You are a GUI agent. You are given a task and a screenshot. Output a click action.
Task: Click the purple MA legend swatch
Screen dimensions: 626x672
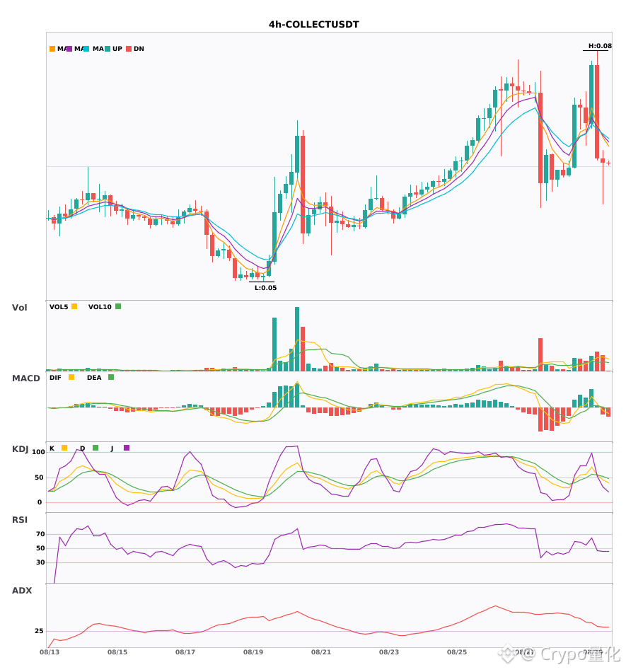[x=69, y=49]
